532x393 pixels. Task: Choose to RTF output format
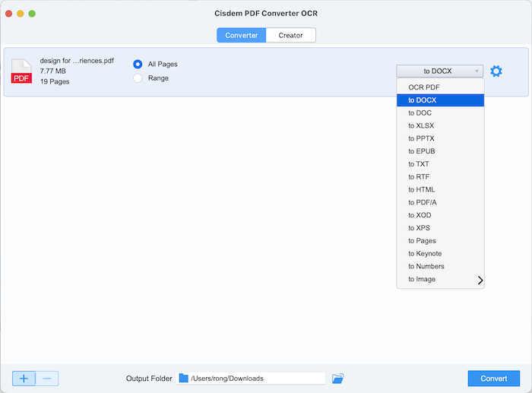pos(440,177)
